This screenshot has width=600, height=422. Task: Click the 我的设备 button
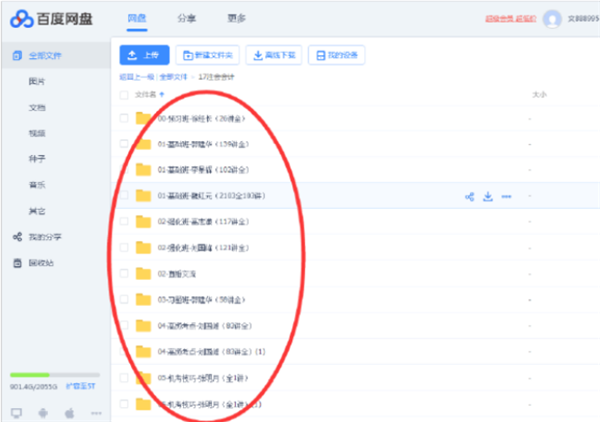(336, 55)
